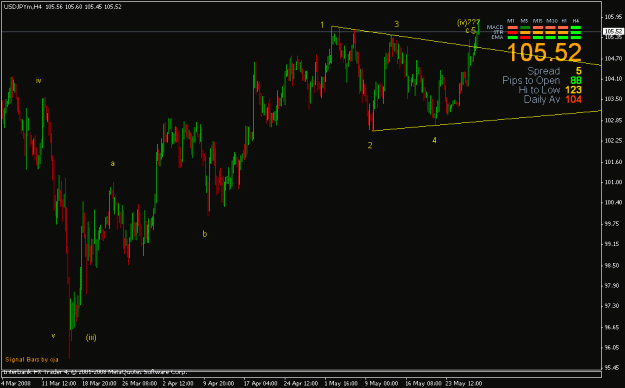Click the wave label '2' below the triangle
625x388 pixels.
(x=370, y=146)
